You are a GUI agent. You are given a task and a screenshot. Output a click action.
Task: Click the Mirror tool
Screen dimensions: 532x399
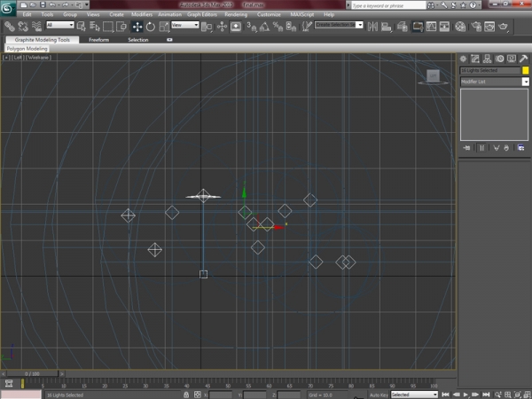372,27
